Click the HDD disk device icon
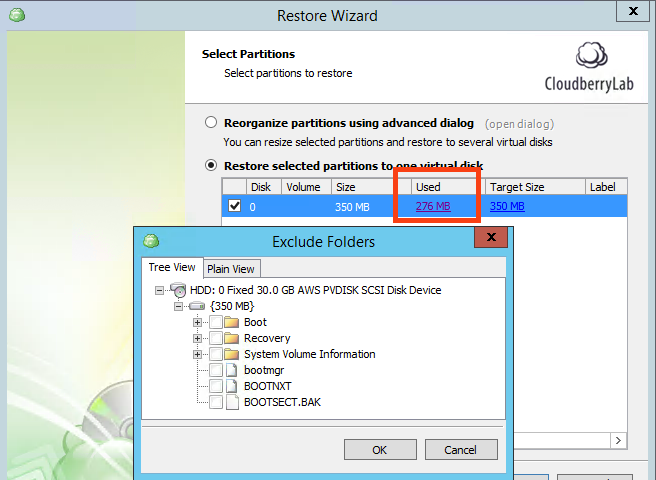 pos(178,290)
